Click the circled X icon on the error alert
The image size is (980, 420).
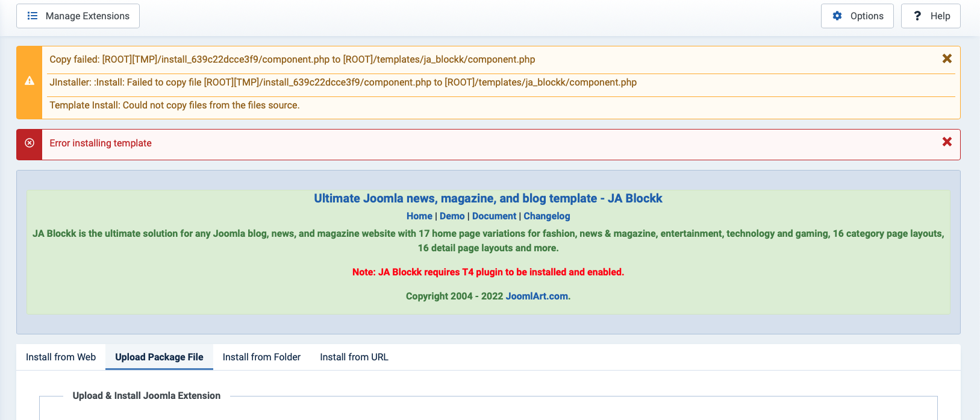(29, 143)
